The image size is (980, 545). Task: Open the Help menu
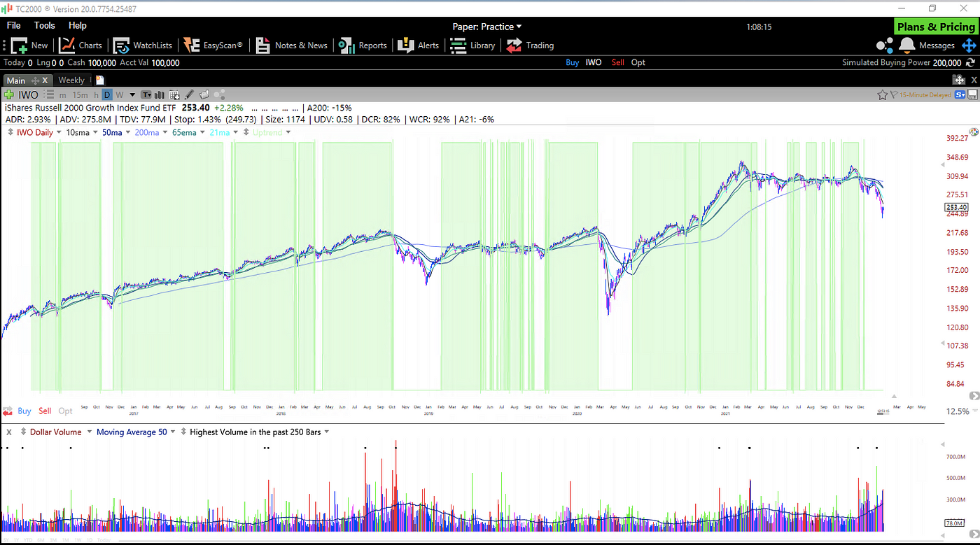click(78, 25)
